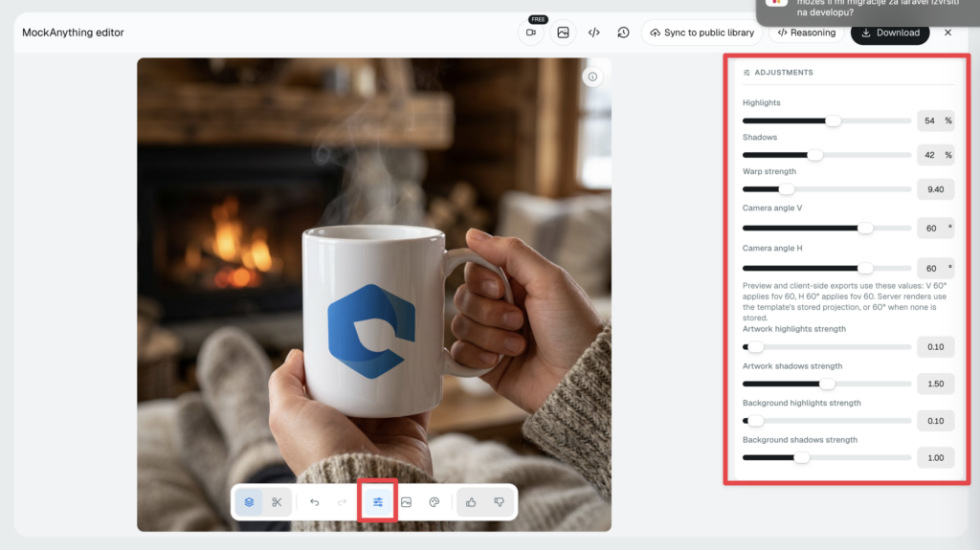This screenshot has width=980, height=550.
Task: Click the ADJUSTMENTS panel heading
Action: coord(783,73)
